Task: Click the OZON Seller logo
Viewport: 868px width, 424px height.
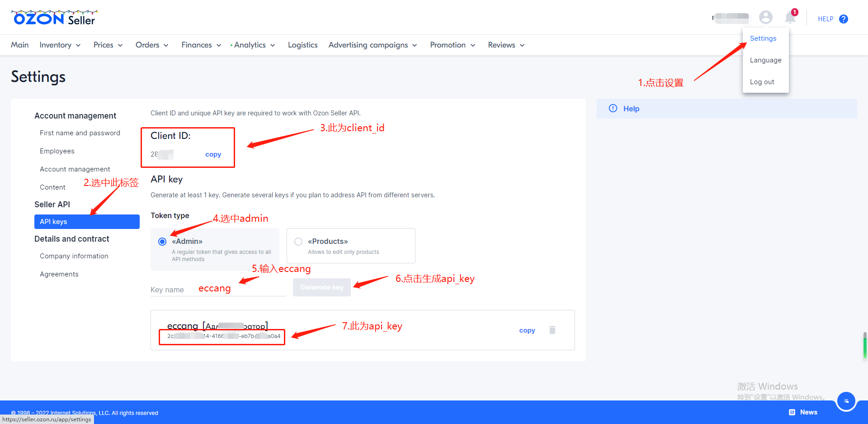Action: [x=54, y=18]
